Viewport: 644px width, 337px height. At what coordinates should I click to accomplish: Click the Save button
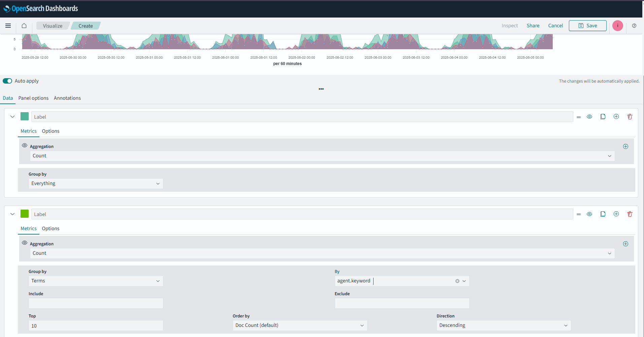pos(587,26)
